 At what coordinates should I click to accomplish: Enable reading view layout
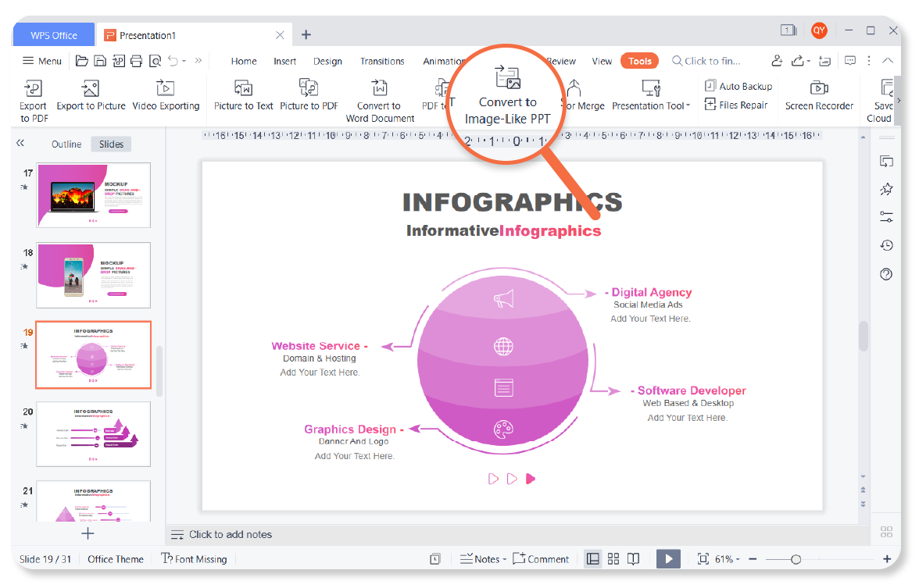(634, 558)
